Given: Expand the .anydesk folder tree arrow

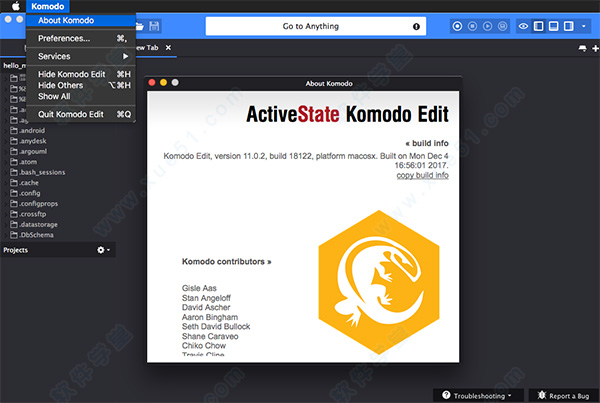Looking at the screenshot, I should pos(6,141).
